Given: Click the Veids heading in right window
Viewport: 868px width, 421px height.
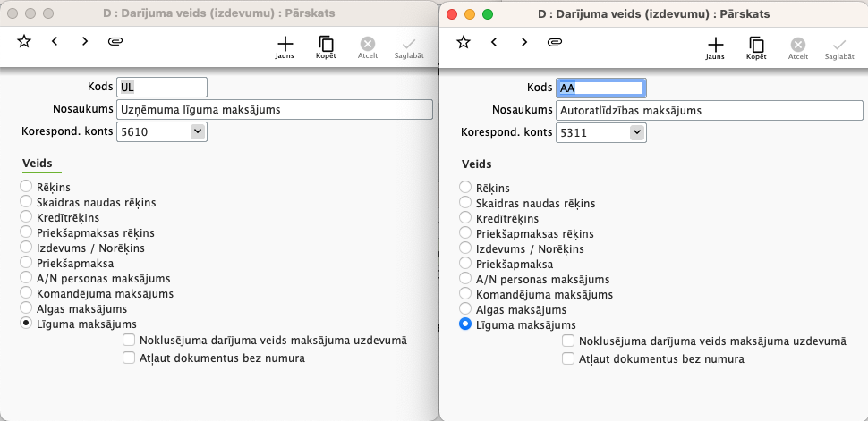Looking at the screenshot, I should pyautogui.click(x=477, y=164).
